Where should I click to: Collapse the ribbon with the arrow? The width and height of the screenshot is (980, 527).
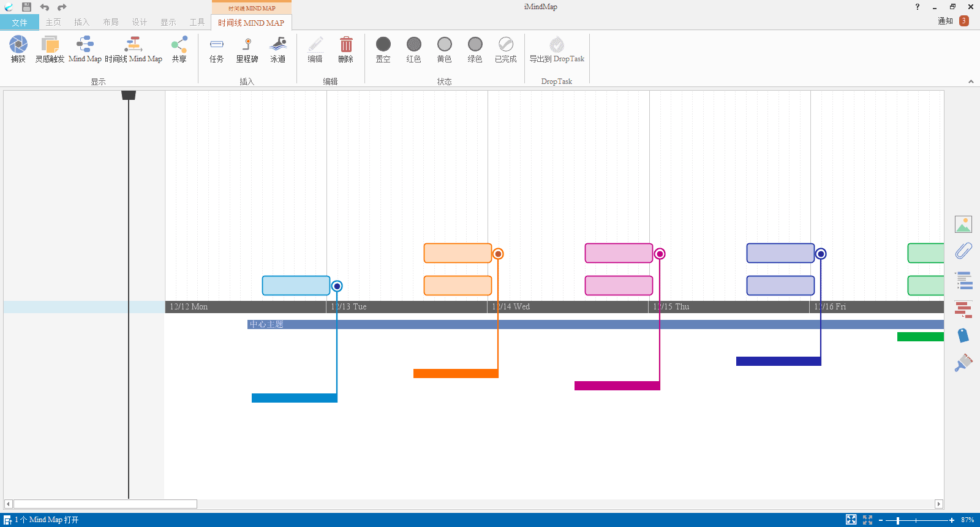971,82
